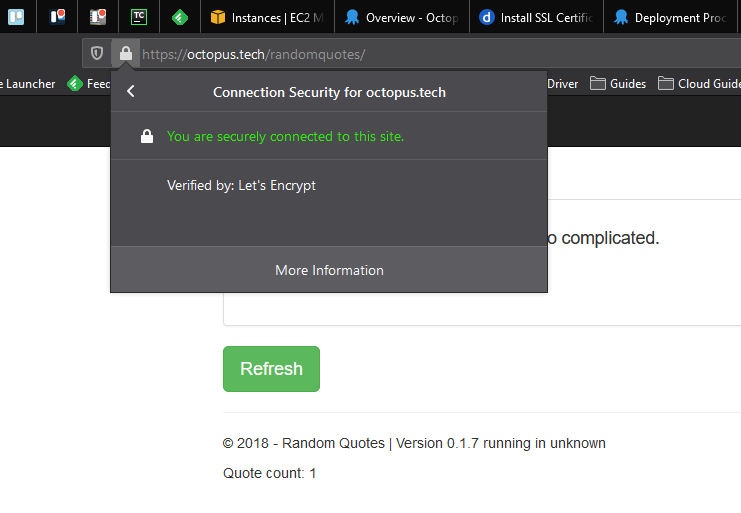
Task: Switch to Instances EC2 tab
Action: (x=266, y=17)
